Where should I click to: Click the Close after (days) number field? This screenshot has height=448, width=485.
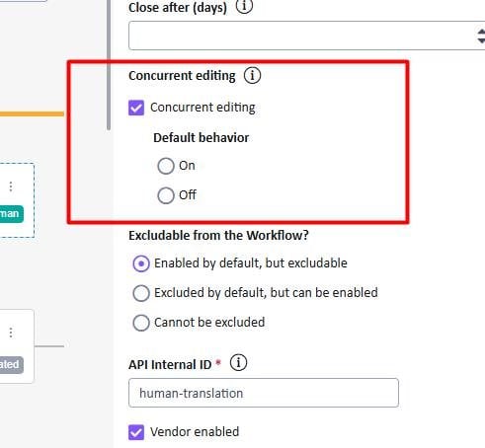click(306, 36)
